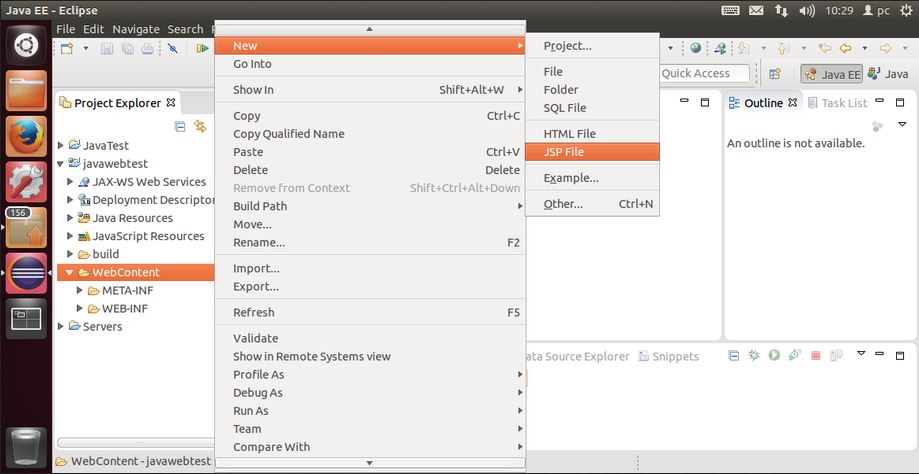Switch to the Java perspective
The height and width of the screenshot is (474, 919).
click(x=889, y=74)
